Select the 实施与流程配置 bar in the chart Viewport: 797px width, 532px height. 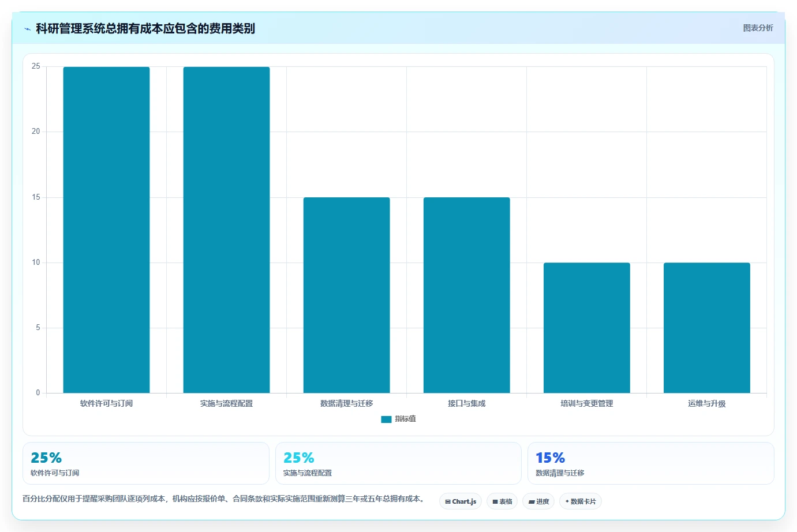pos(226,230)
